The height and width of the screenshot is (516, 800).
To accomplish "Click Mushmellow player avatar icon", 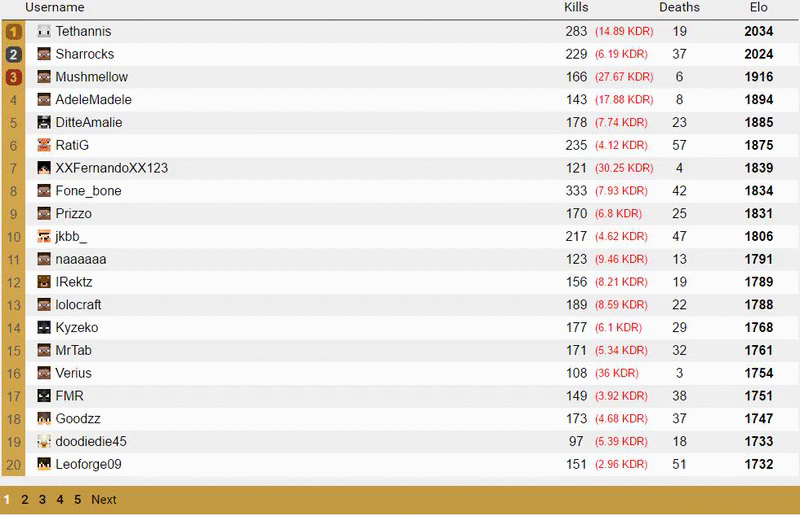I will (x=44, y=77).
